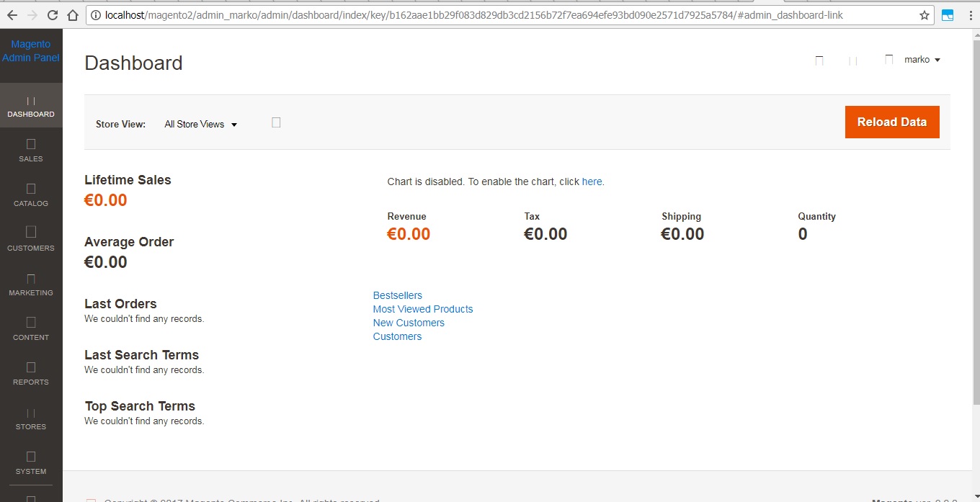Open Reports from the sidebar
This screenshot has width=980, height=502.
[31, 374]
